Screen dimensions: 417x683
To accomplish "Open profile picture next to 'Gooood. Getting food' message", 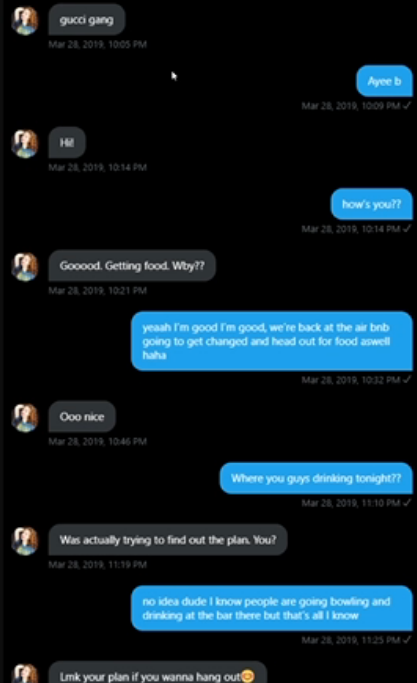I will pos(25,267).
